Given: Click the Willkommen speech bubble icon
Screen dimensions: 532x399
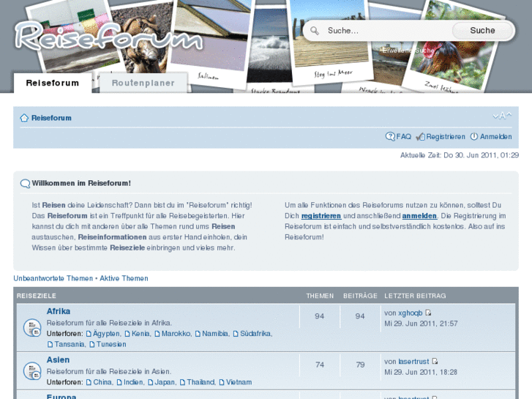Looking at the screenshot, I should [25, 183].
